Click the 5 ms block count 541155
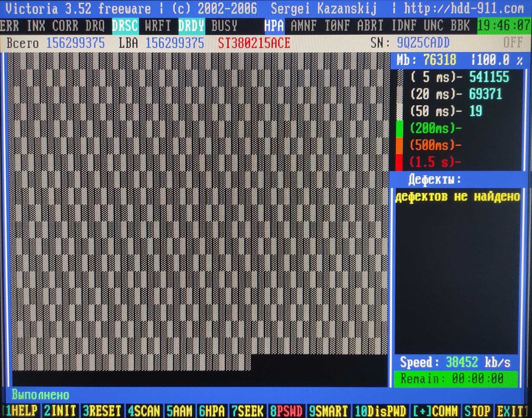Screen dimensions: 532x418 [x=489, y=77]
